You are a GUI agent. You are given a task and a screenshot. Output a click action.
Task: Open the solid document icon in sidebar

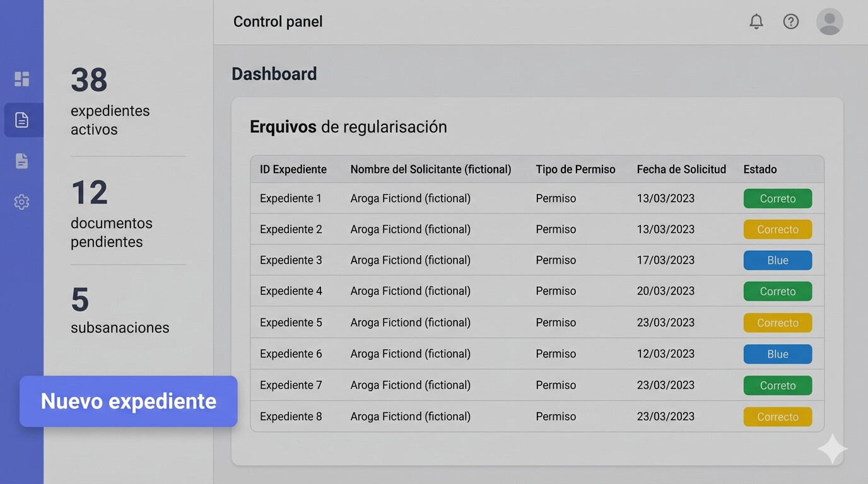22,161
